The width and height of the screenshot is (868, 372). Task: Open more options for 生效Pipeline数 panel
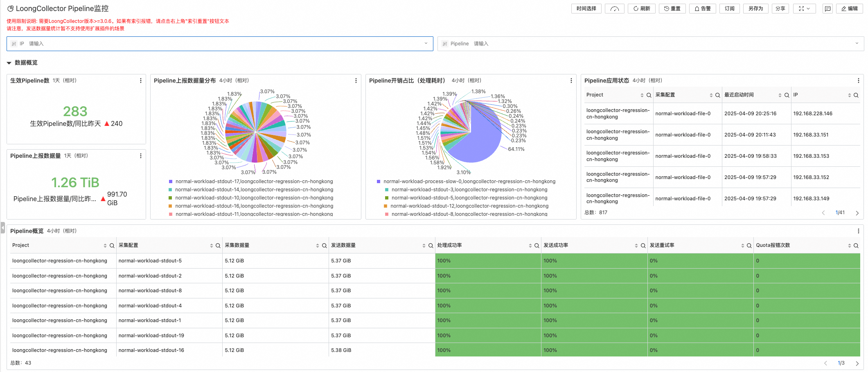click(141, 81)
